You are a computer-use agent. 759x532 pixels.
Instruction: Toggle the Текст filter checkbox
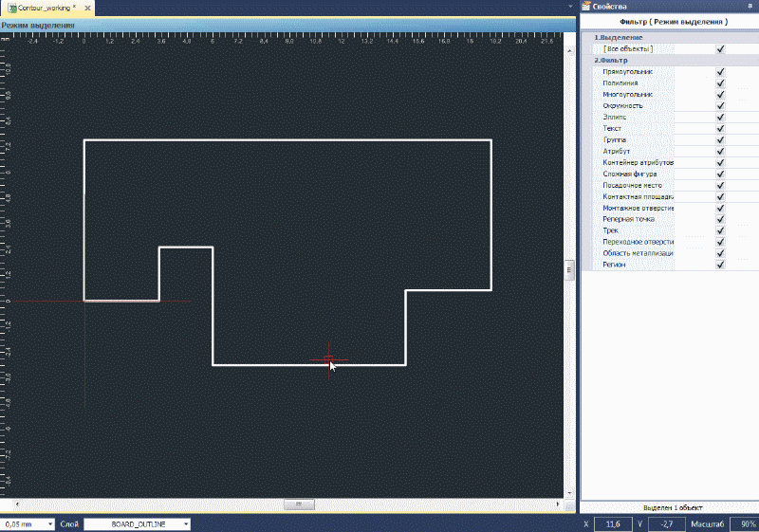721,129
